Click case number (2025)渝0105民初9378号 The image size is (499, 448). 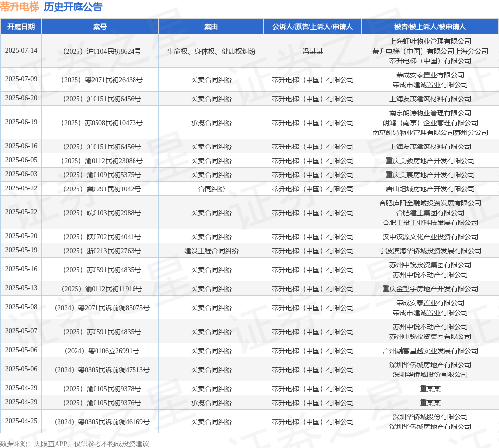point(102,389)
